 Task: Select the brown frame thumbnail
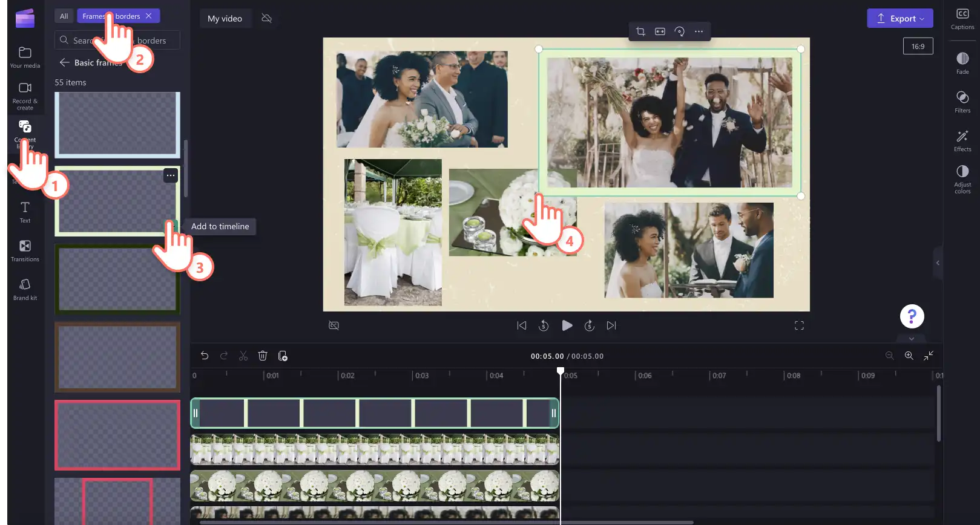117,357
